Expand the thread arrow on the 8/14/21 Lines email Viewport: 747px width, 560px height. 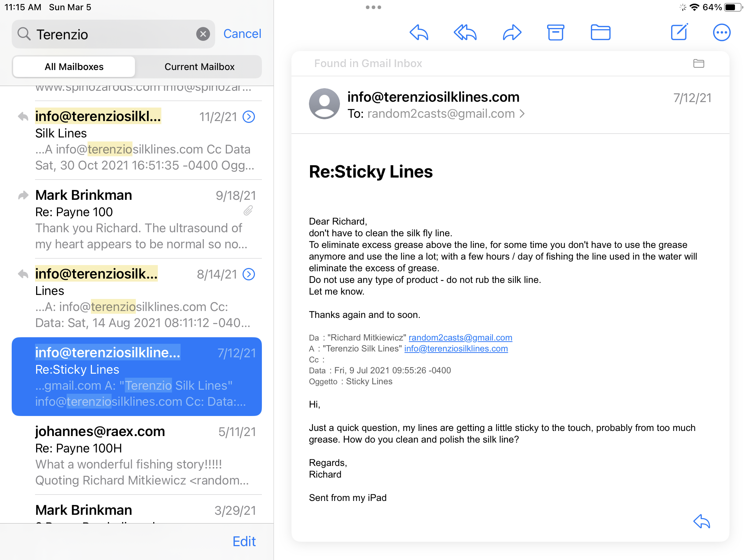coord(249,274)
